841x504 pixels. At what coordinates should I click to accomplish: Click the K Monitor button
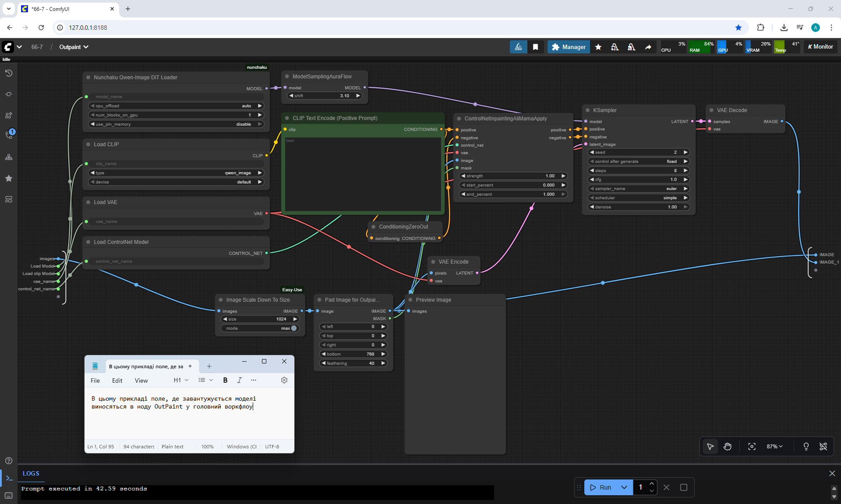[x=820, y=47]
